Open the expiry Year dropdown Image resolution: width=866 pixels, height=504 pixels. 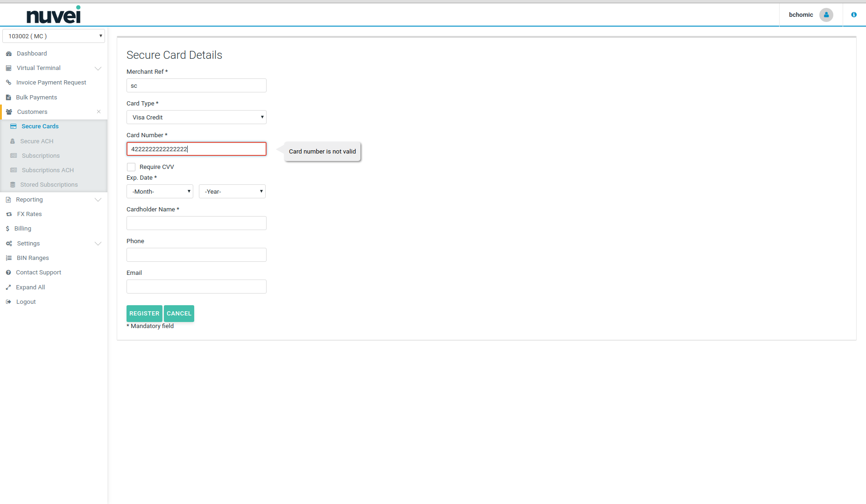tap(232, 191)
